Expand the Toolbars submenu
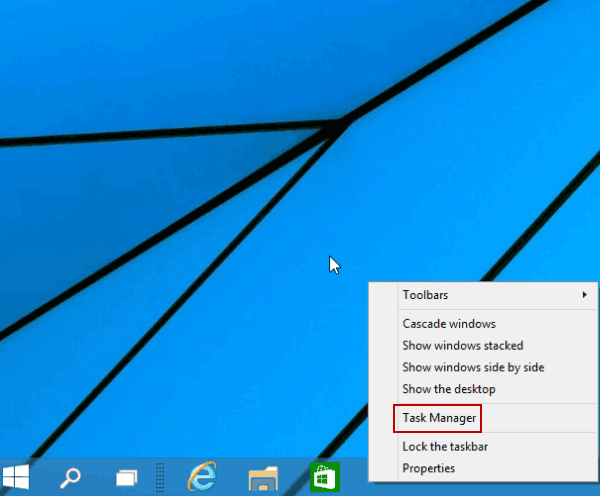This screenshot has width=600, height=496. pos(483,295)
